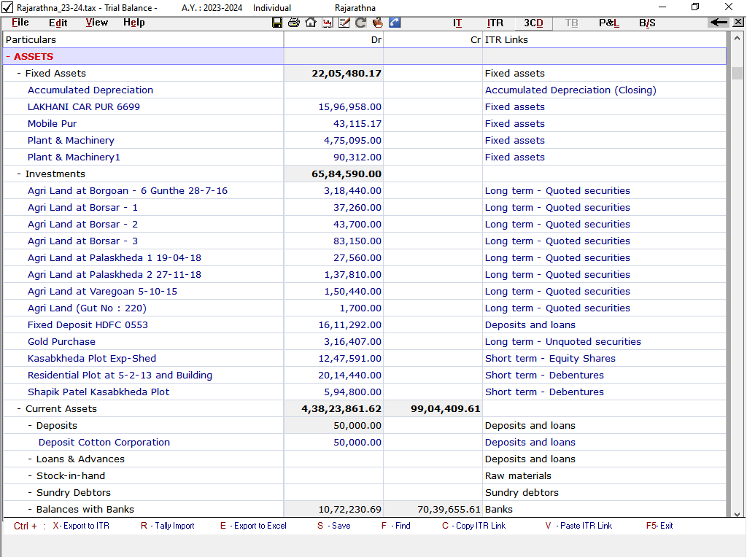The width and height of the screenshot is (747, 560).
Task: Click the blue phone support icon
Action: click(395, 23)
